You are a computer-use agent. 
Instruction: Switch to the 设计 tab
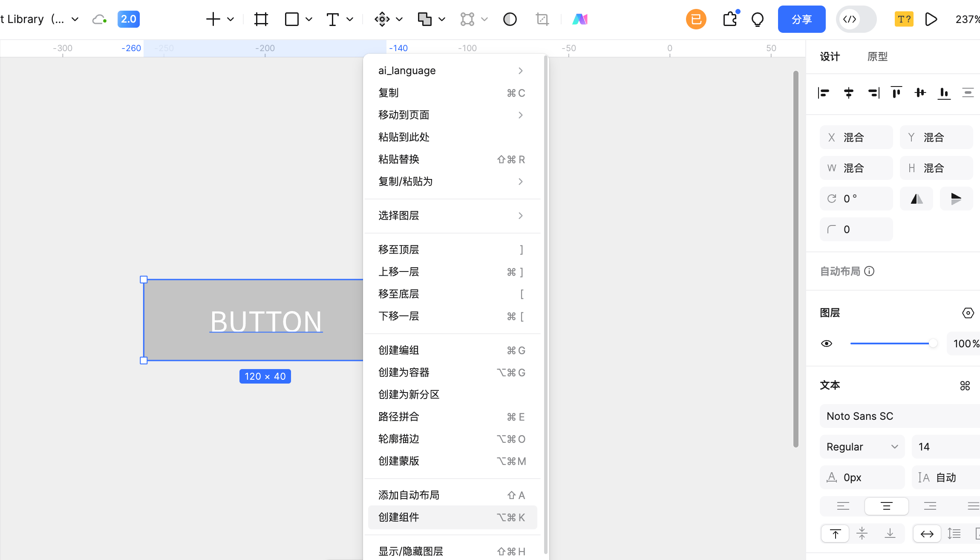point(830,57)
